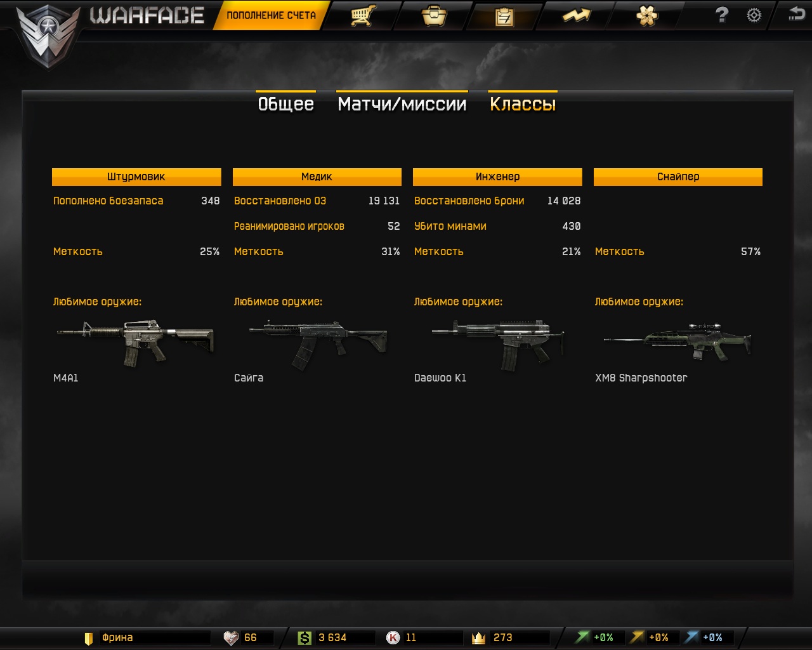Click the Медик accuracy value 31%
Viewport: 812px width, 650px height.
390,251
